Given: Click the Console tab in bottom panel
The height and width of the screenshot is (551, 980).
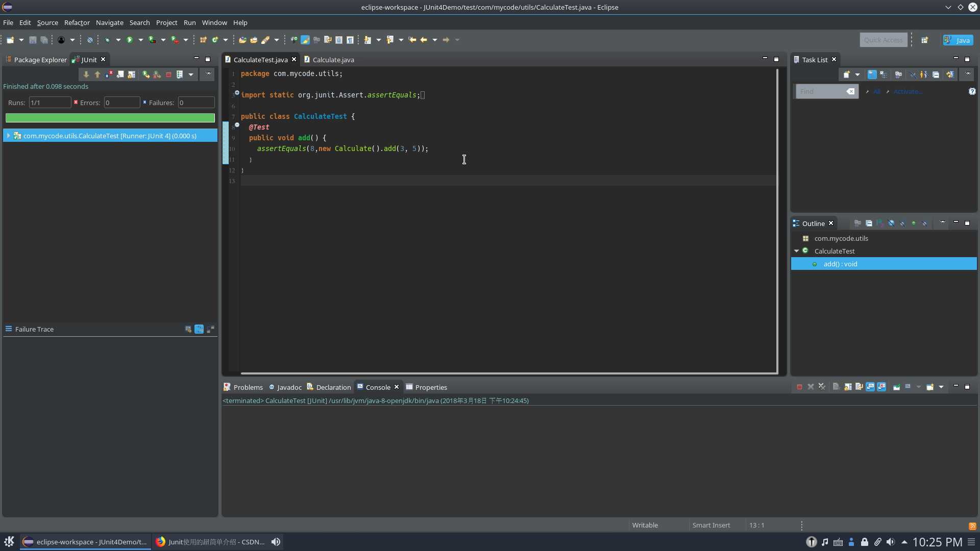Looking at the screenshot, I should click(x=377, y=387).
